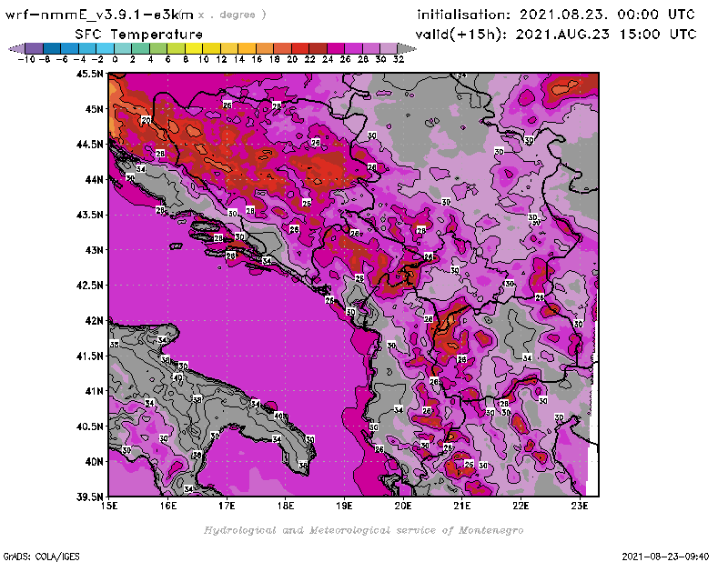Click the '45.5N' latitude label

pos(89,74)
